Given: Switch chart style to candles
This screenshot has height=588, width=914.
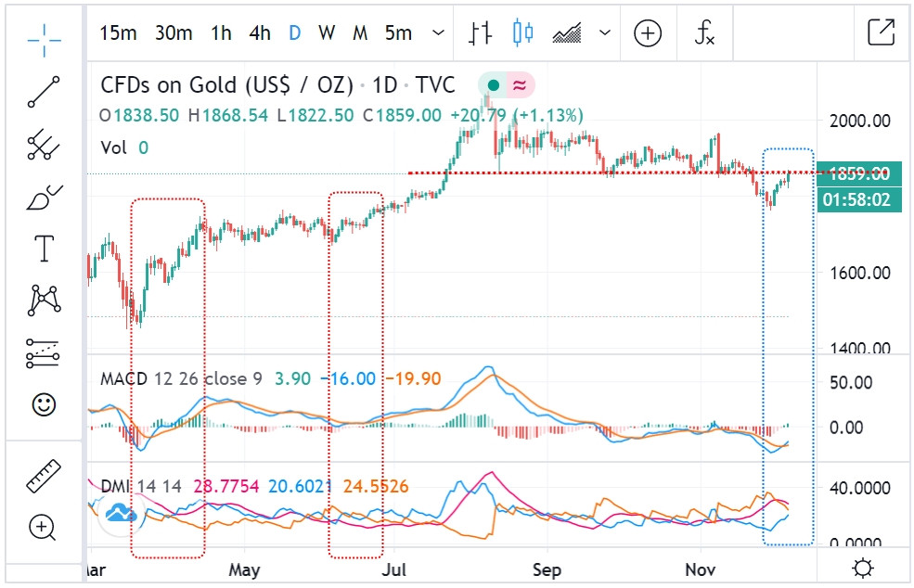Looking at the screenshot, I should coord(523,33).
